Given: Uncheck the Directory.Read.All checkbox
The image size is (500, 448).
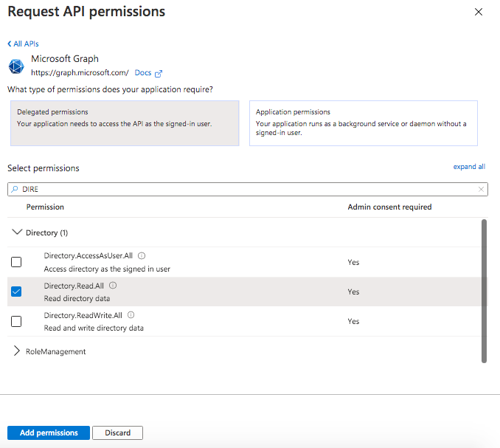Looking at the screenshot, I should [16, 292].
